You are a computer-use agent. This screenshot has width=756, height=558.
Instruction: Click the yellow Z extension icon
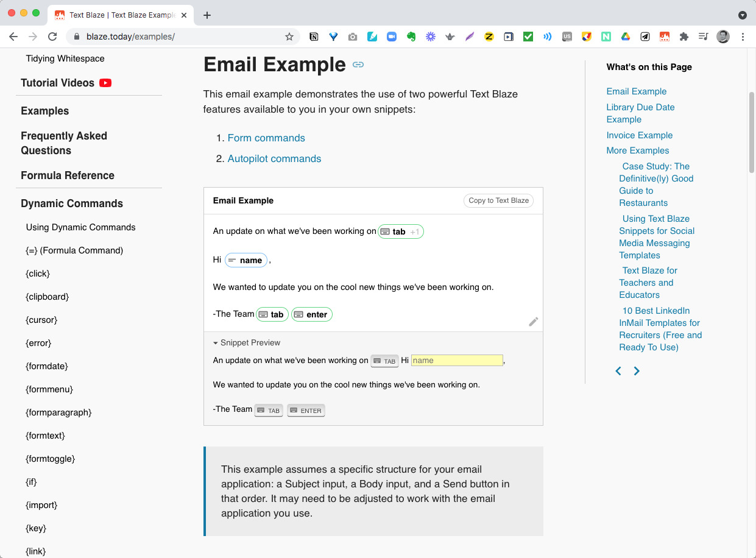coord(489,37)
